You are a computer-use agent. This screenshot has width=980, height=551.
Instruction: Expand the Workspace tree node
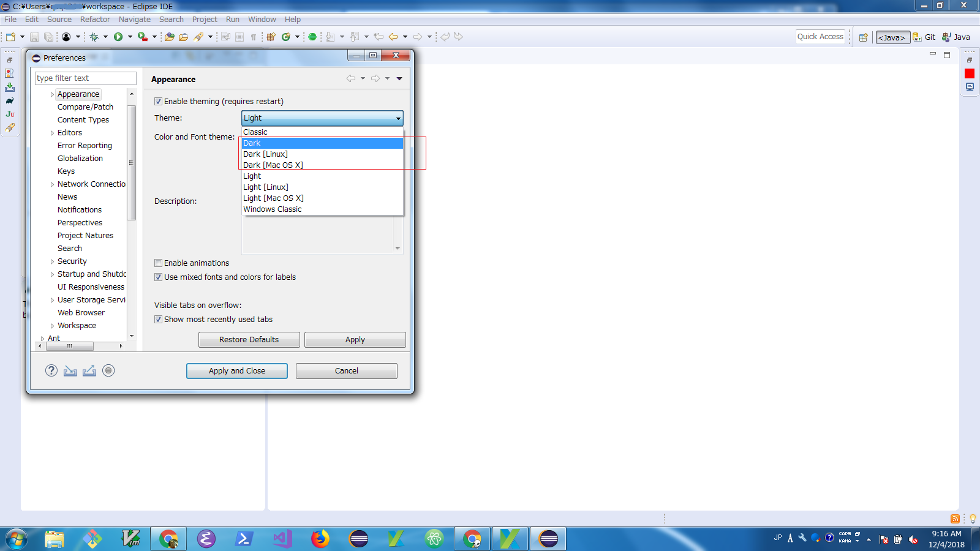[x=52, y=326]
